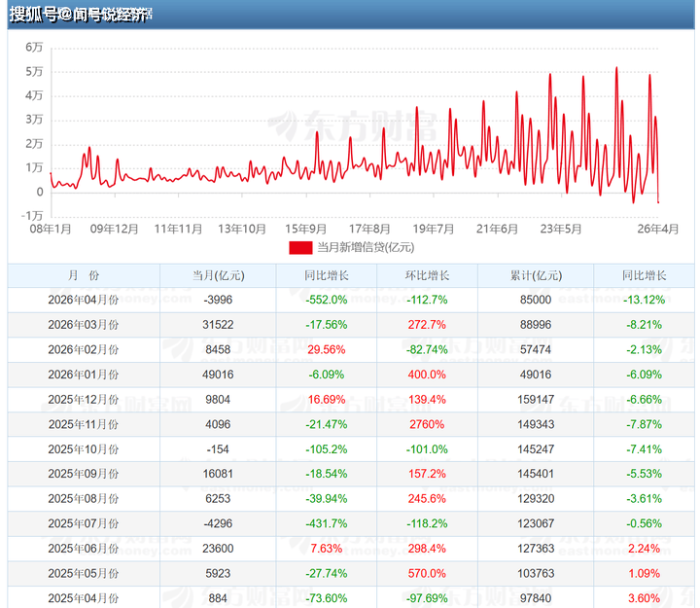Click the 6万 y-axis label
Image resolution: width=700 pixels, height=608 pixels.
34,48
